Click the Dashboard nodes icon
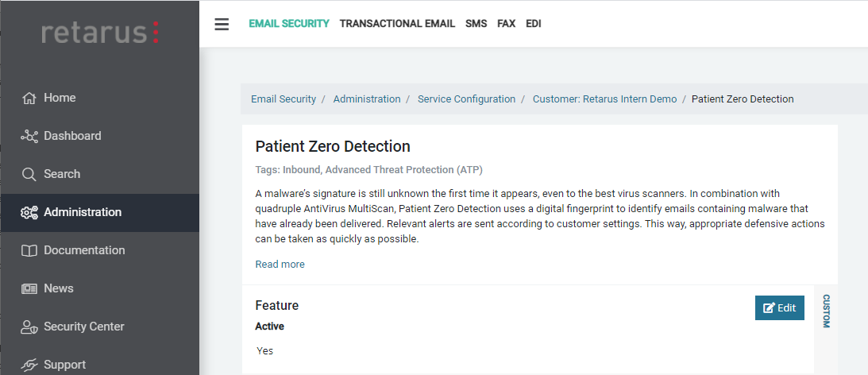 29,137
